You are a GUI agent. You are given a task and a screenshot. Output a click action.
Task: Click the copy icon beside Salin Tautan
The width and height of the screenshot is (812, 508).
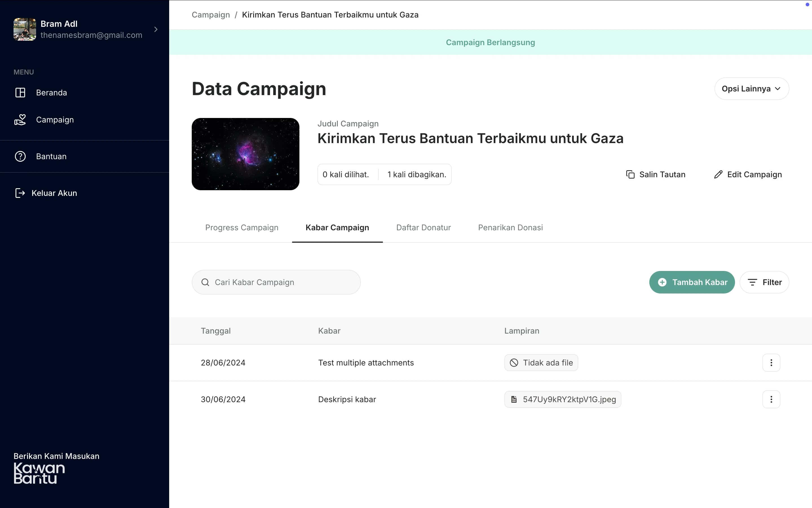(x=630, y=174)
